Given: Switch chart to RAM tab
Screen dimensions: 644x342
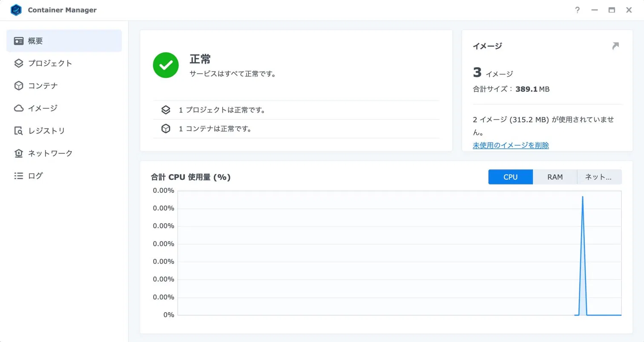Looking at the screenshot, I should [555, 177].
